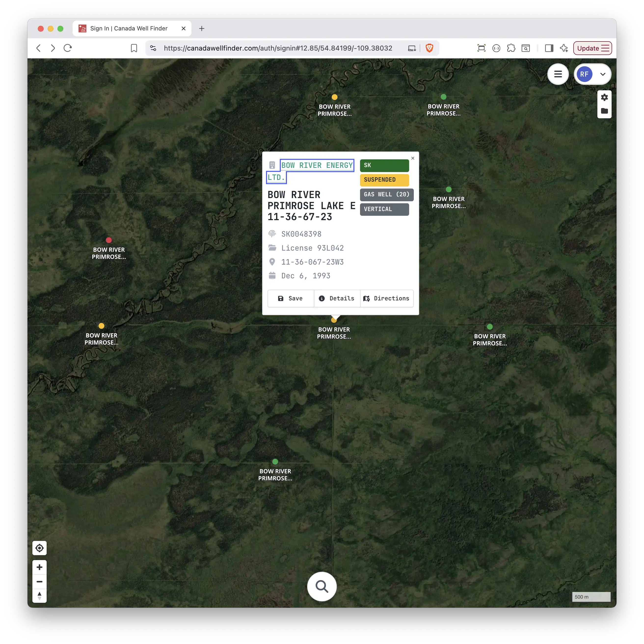Follow the BOW RIVER ENERGY LTD. operator link

[x=316, y=165]
